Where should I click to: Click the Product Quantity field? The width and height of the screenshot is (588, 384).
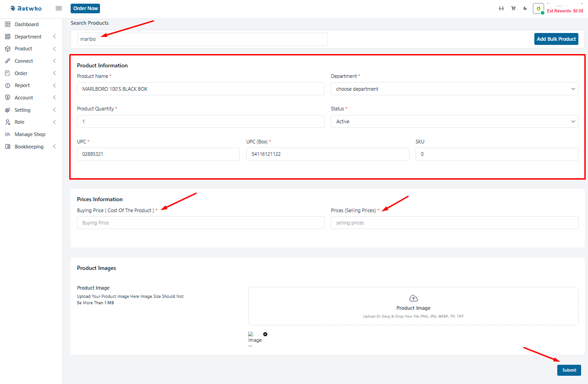pyautogui.click(x=201, y=121)
